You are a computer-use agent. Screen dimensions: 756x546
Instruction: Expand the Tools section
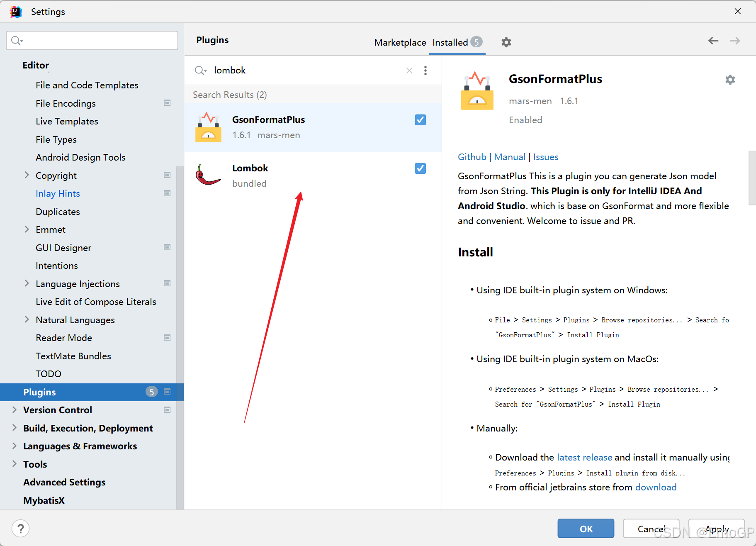pos(15,464)
